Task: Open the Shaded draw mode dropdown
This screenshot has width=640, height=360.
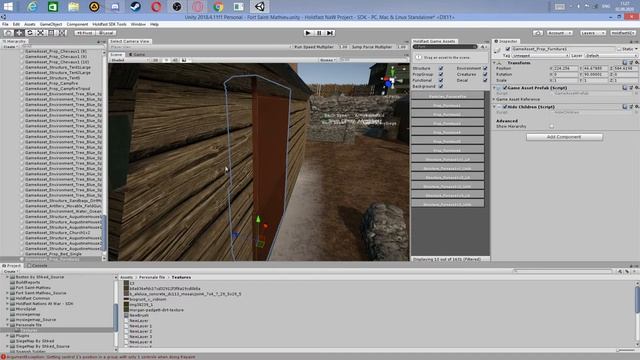Action: (x=130, y=60)
